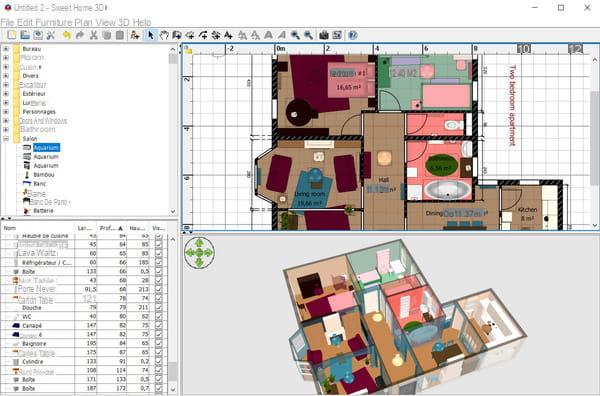Toggle visibility checkbox for Baignoire row
This screenshot has width=600, height=396.
(158, 344)
